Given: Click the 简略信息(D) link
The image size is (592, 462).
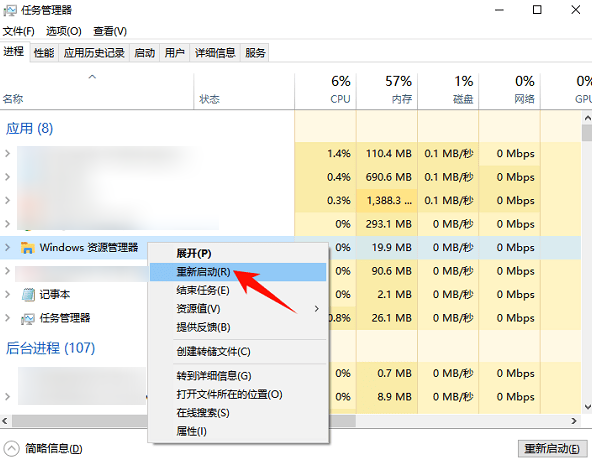Looking at the screenshot, I should tap(54, 449).
